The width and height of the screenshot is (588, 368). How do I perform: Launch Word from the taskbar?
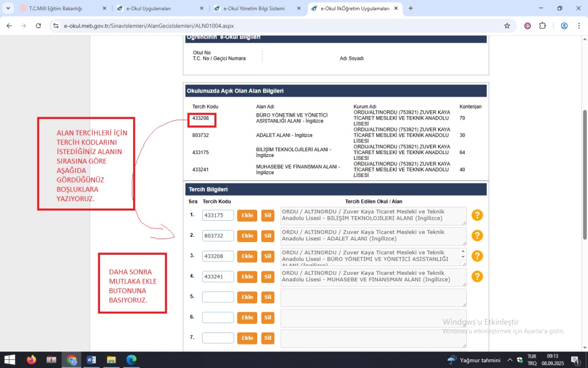(x=91, y=360)
